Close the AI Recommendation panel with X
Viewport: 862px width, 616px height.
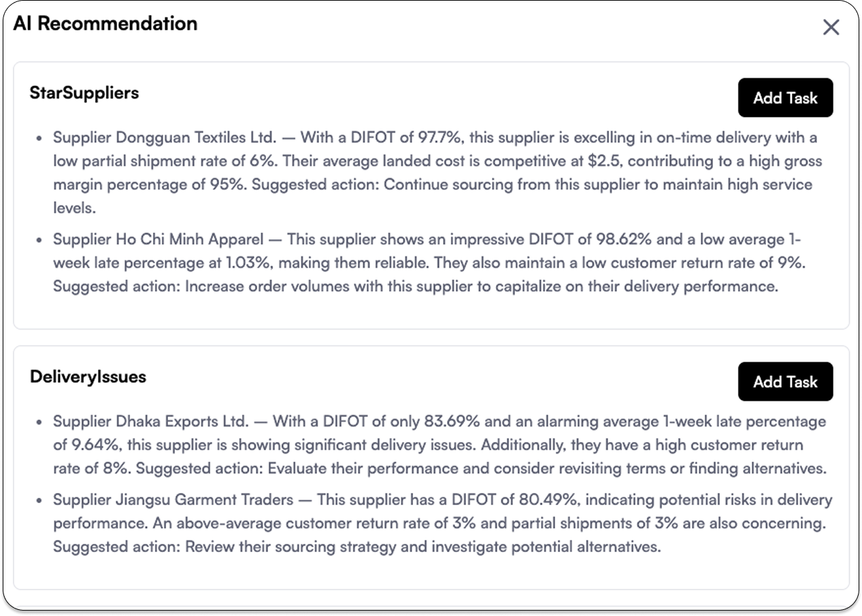831,27
